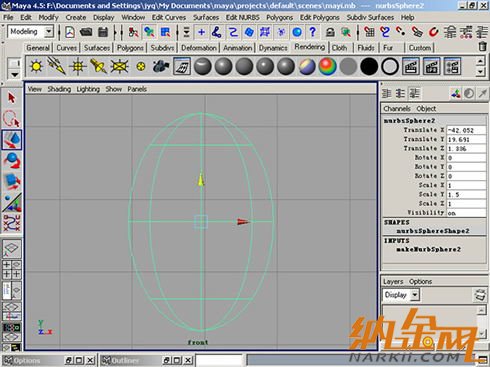Switch to the Polygons shelf tab
This screenshot has width=490, height=367.
(130, 48)
